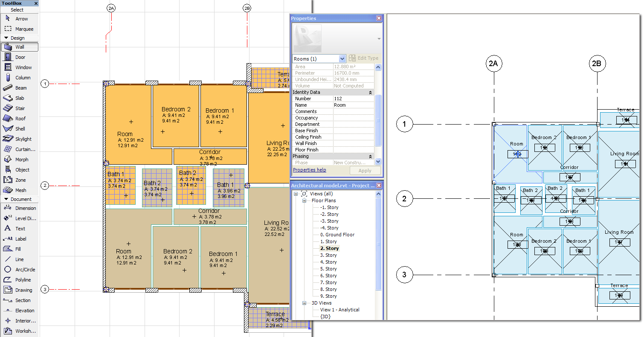Choose the Door tool

pyautogui.click(x=20, y=57)
